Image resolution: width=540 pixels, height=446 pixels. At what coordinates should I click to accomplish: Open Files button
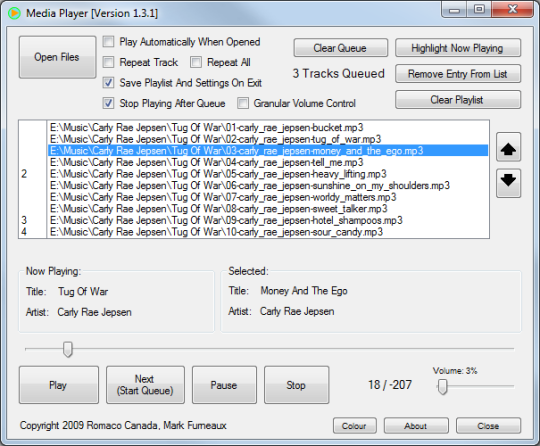coord(58,57)
